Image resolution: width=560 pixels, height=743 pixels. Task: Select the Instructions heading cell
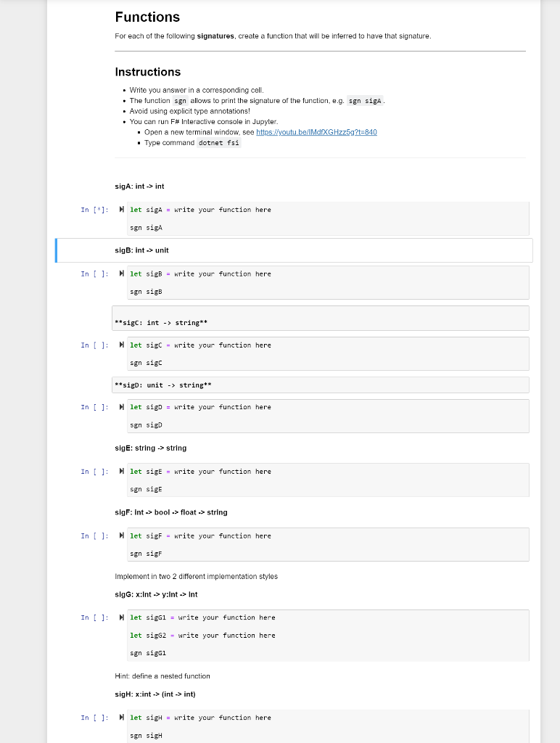click(147, 72)
